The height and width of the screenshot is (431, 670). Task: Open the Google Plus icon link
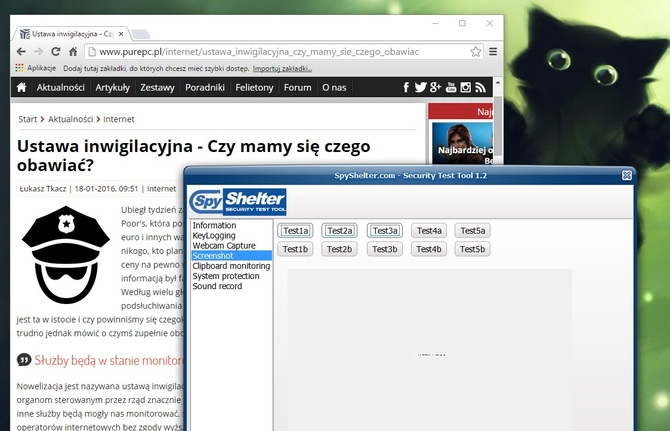click(435, 88)
